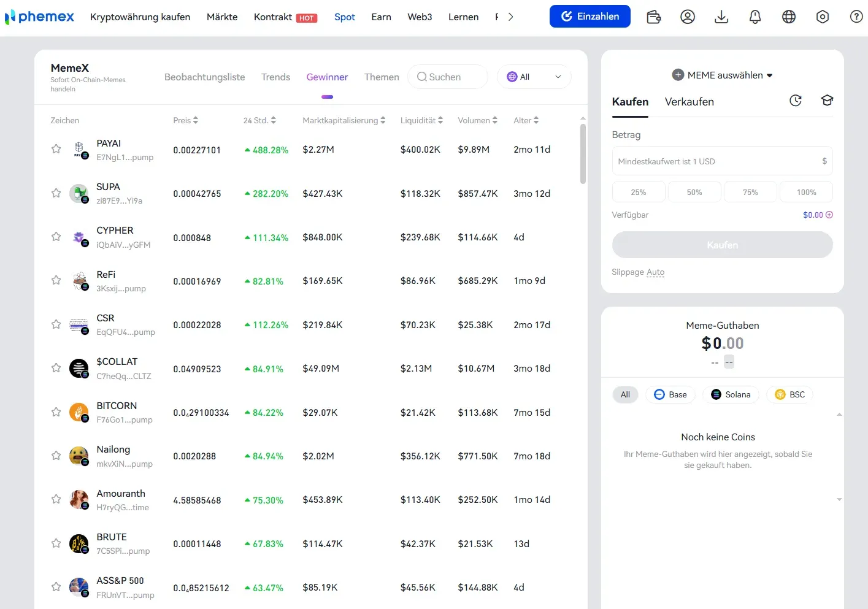Select the 75% amount button
This screenshot has height=609, width=868.
click(x=750, y=192)
